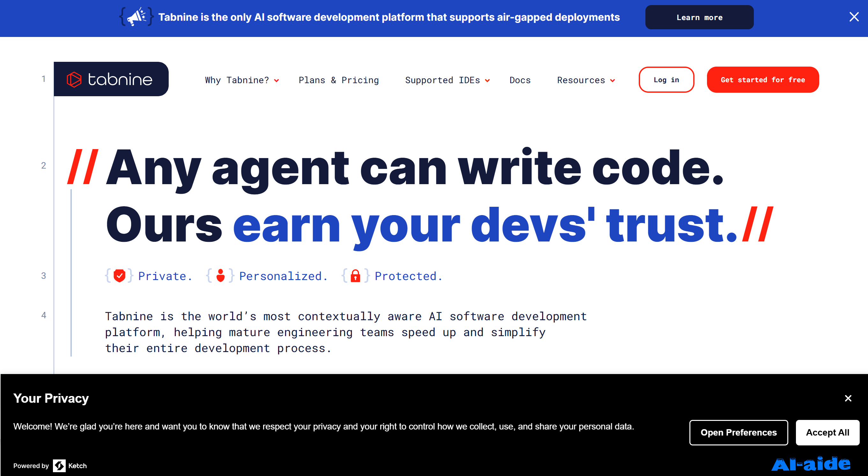Click the AI-aide watermark logo
Image resolution: width=868 pixels, height=476 pixels.
[810, 464]
